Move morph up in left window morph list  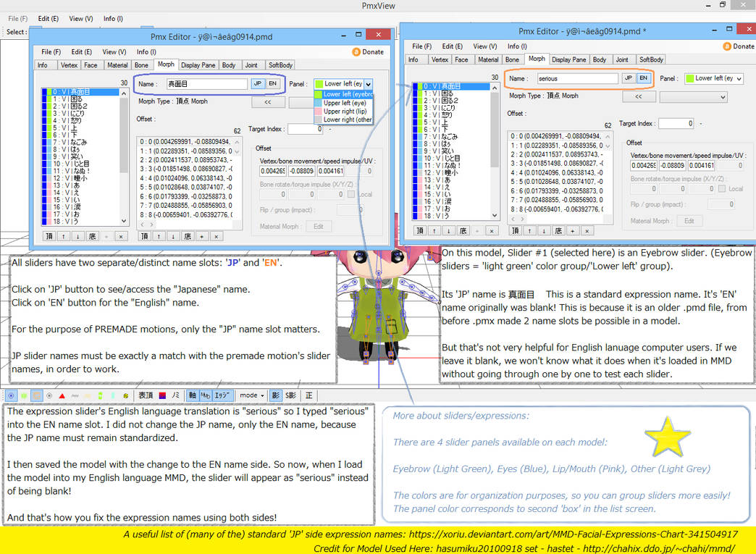click(63, 236)
